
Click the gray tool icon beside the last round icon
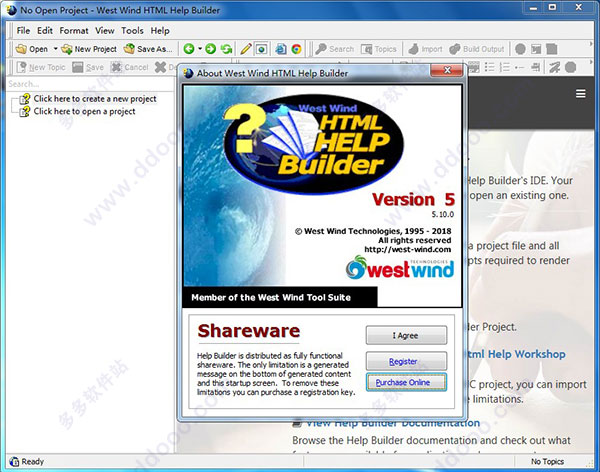tap(554, 67)
